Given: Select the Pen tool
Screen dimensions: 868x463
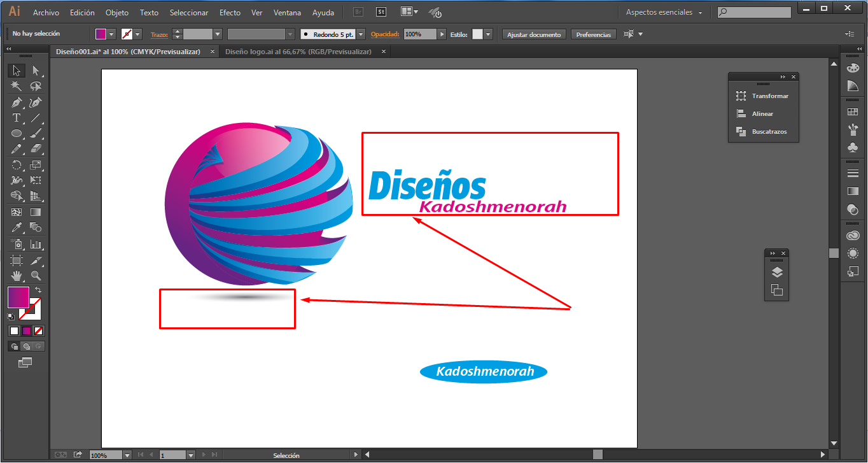Looking at the screenshot, I should coord(17,102).
